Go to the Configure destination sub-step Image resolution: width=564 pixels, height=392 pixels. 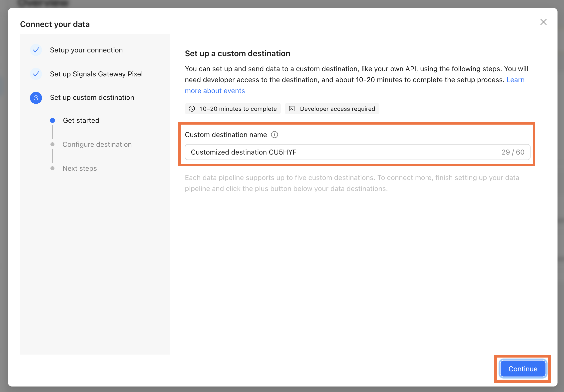(x=97, y=144)
